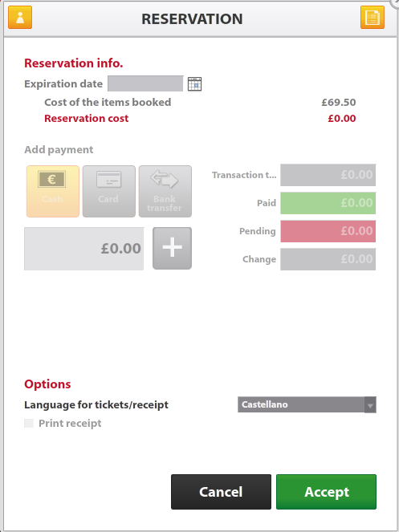Open the notes document icon in header
Image resolution: width=399 pixels, height=532 pixels.
373,18
